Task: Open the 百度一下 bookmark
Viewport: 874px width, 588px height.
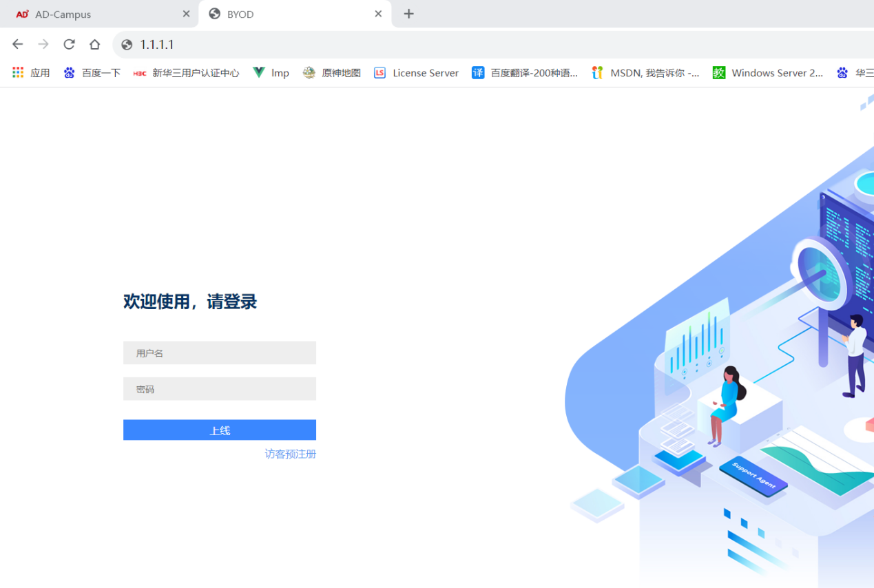Action: [x=92, y=73]
